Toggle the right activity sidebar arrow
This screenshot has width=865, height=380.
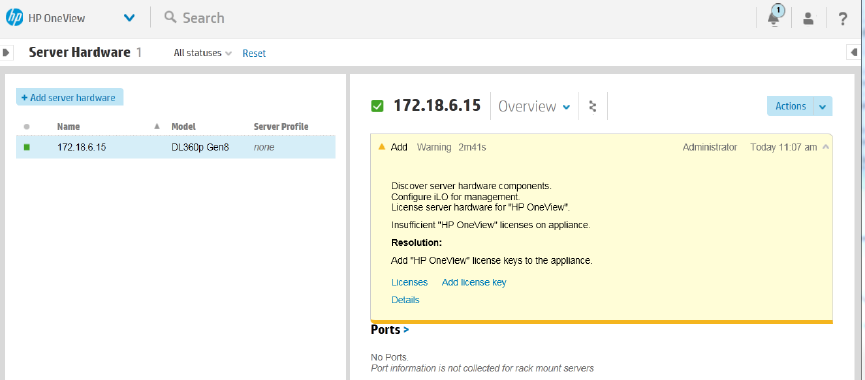(x=853, y=52)
